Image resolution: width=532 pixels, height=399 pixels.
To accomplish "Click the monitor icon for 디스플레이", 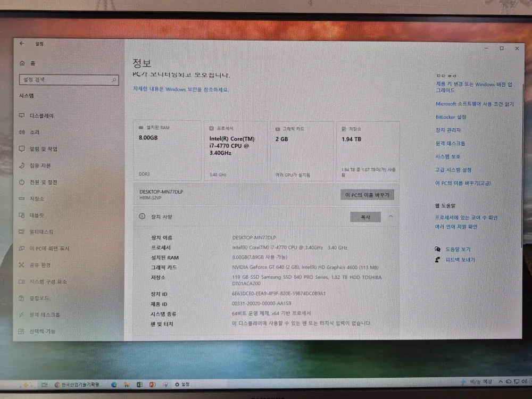I will [x=22, y=115].
